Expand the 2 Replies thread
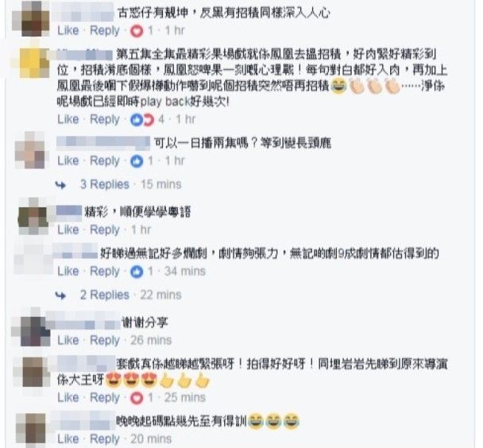 click(x=105, y=295)
